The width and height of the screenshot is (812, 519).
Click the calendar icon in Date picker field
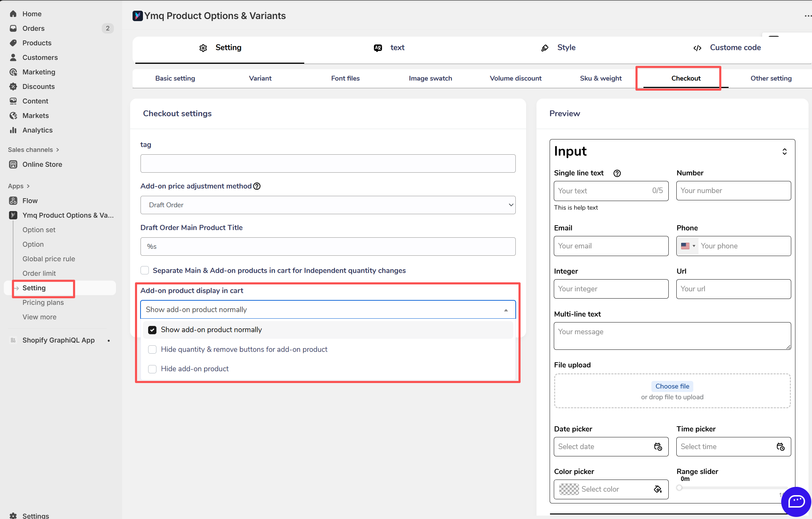[x=658, y=447]
